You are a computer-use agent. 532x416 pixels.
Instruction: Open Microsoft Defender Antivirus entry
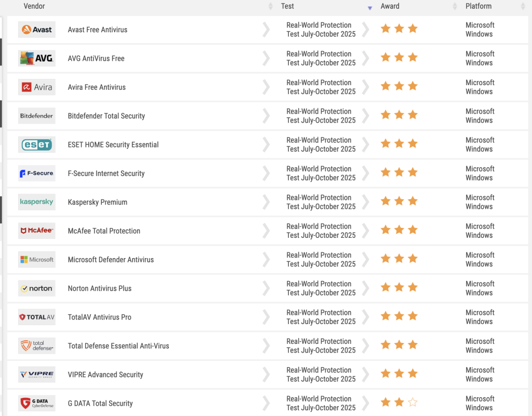pos(111,260)
